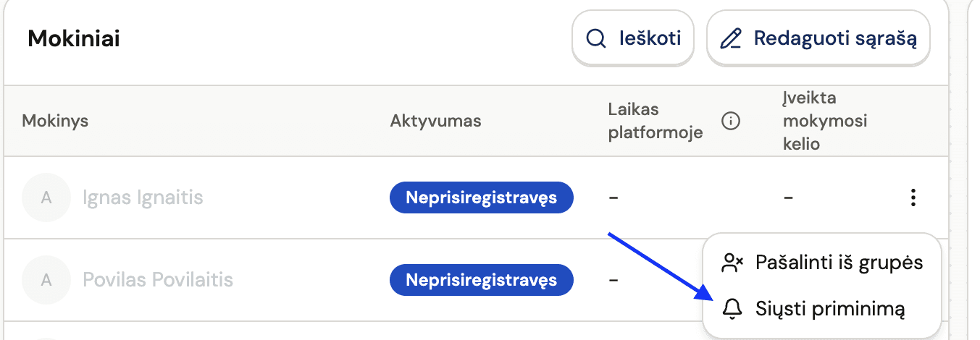980x340 pixels.
Task: Click Neprisiregistravęs badge for Ignas Ignaitis
Action: tap(481, 197)
